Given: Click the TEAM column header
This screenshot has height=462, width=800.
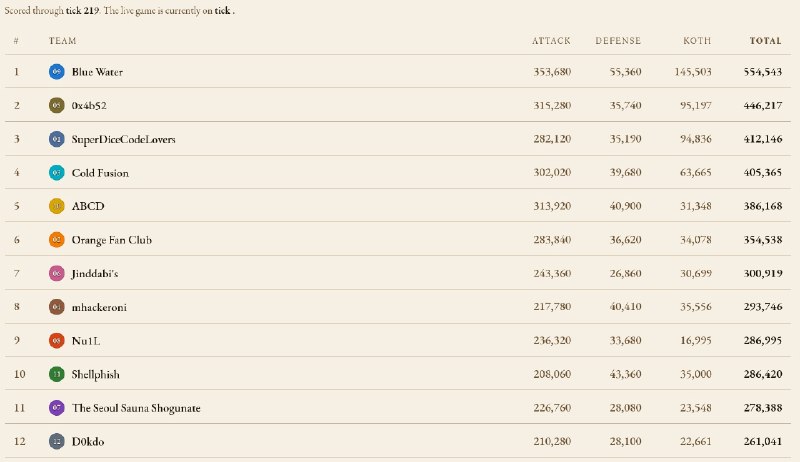Looking at the screenshot, I should tap(62, 41).
